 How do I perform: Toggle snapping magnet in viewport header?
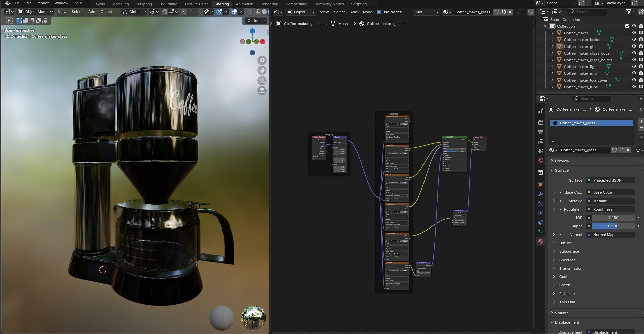point(164,12)
